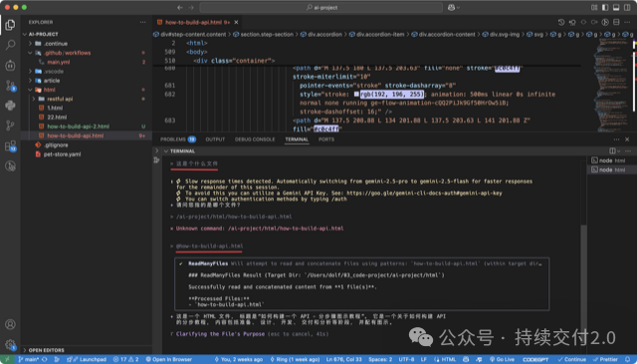Open the Manage gear in activity bar
The width and height of the screenshot is (637, 364).
pos(10,345)
